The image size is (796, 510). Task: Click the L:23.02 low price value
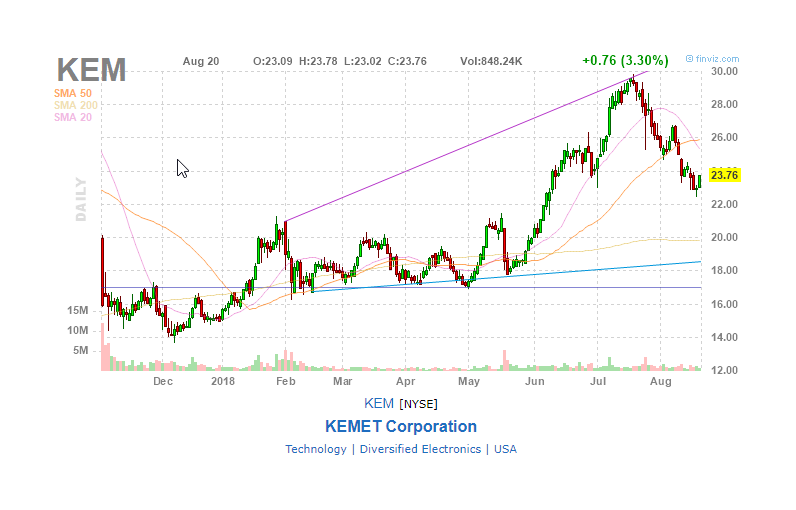(362, 61)
